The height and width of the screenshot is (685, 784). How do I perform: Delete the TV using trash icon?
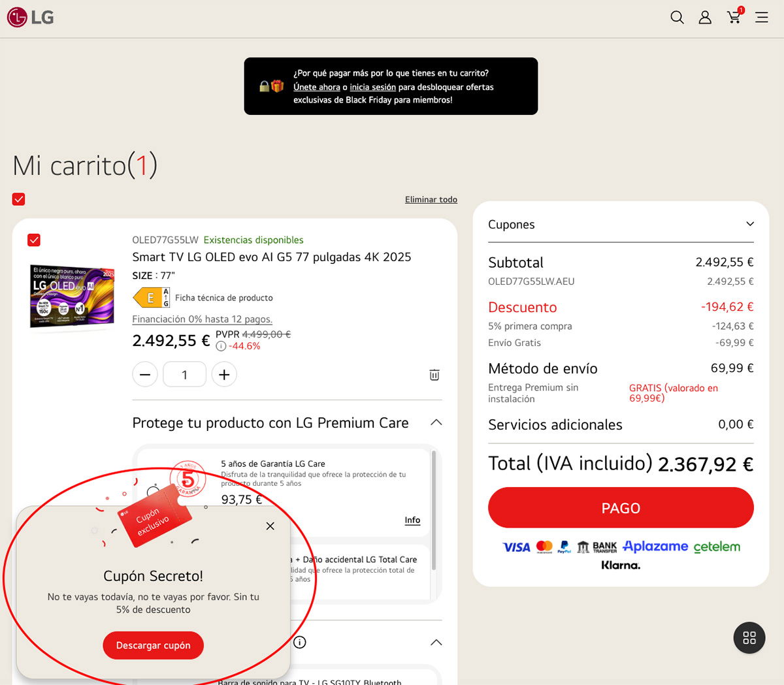[434, 375]
